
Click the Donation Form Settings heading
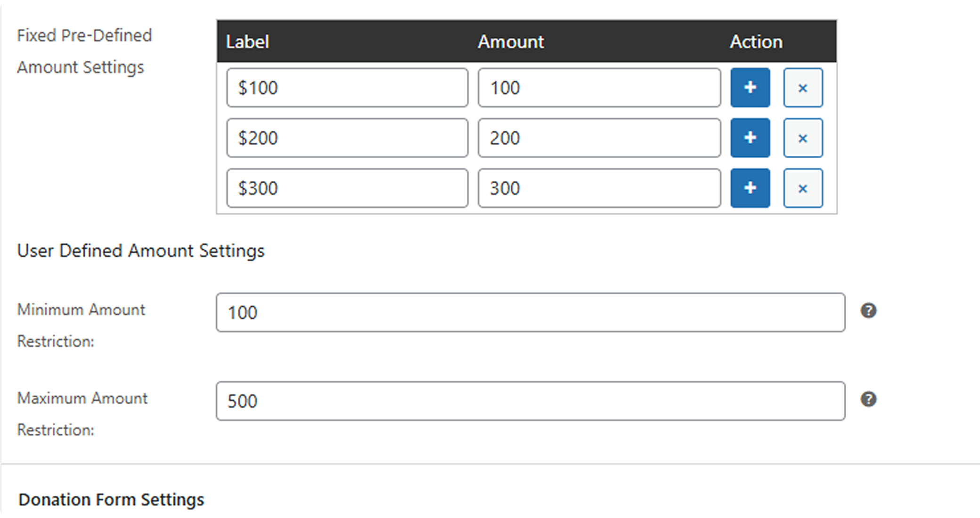111,500
